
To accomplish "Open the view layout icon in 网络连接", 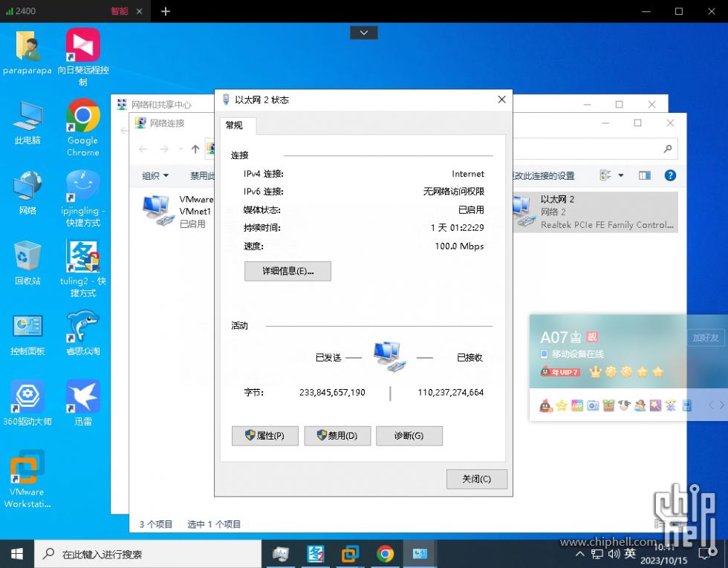I will pos(605,175).
